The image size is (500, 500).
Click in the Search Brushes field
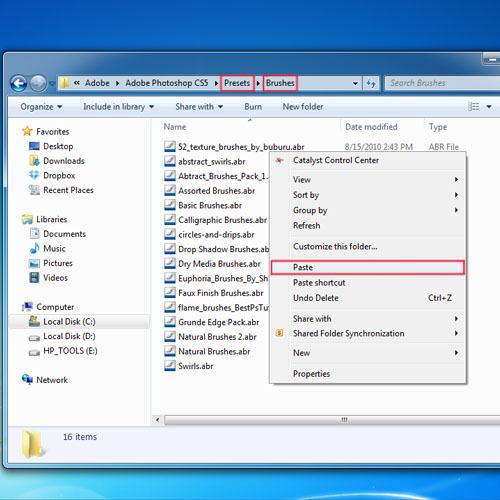point(443,83)
